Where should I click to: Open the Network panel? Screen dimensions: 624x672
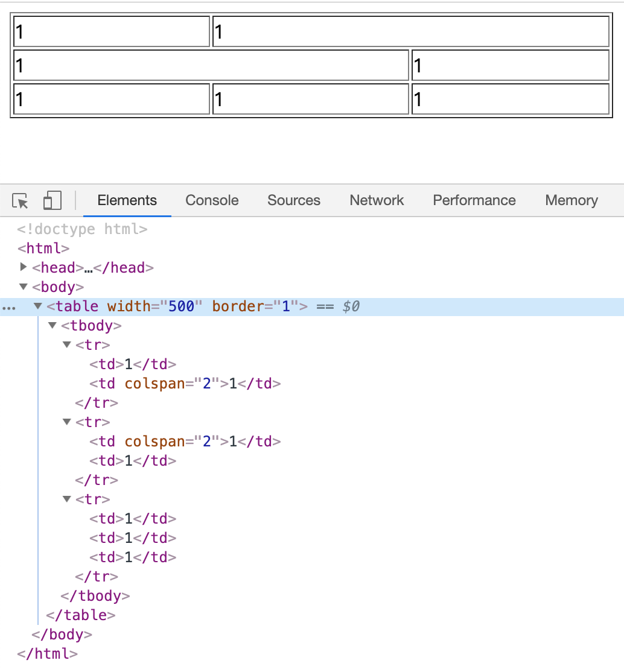coord(376,200)
